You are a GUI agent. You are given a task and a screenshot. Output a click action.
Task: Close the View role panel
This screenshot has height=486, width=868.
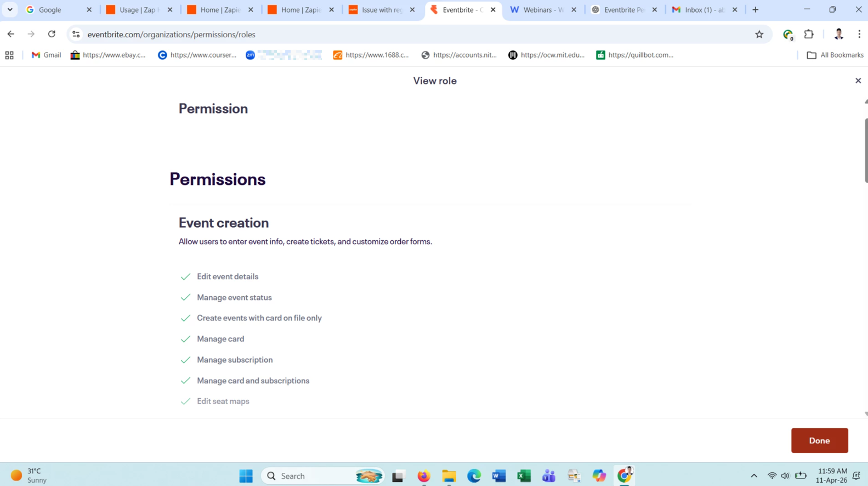[x=858, y=81]
